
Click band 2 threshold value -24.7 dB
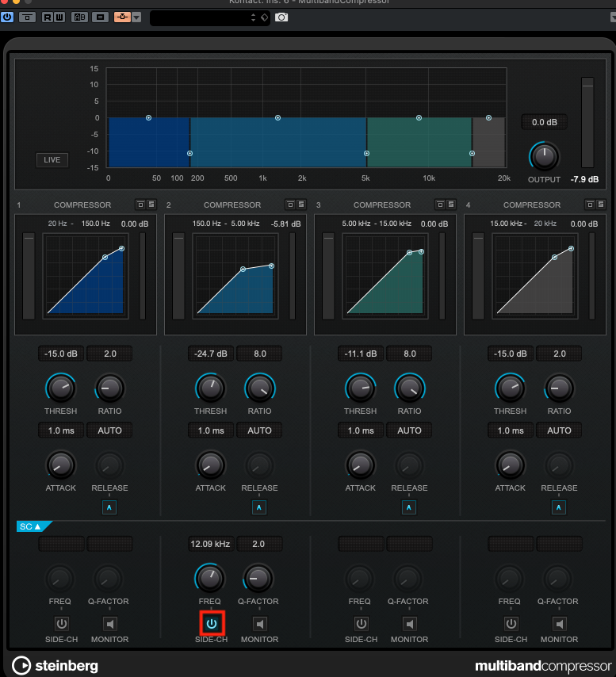(211, 354)
